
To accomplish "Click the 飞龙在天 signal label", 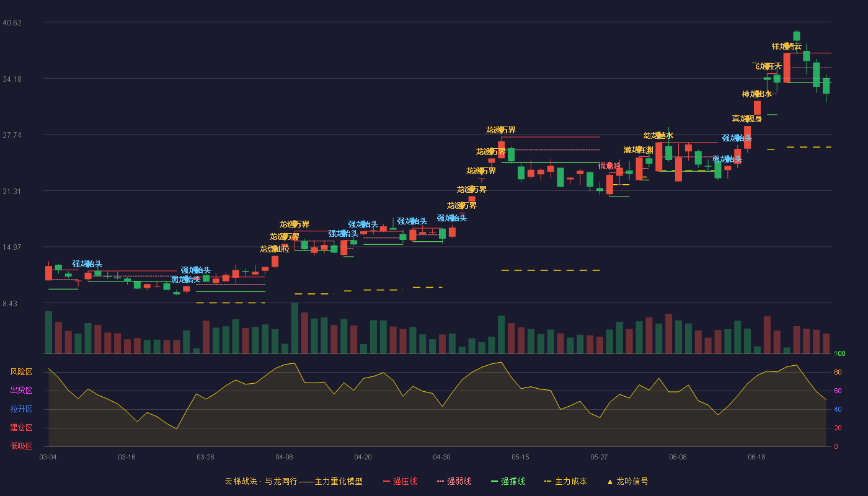I will pyautogui.click(x=767, y=66).
